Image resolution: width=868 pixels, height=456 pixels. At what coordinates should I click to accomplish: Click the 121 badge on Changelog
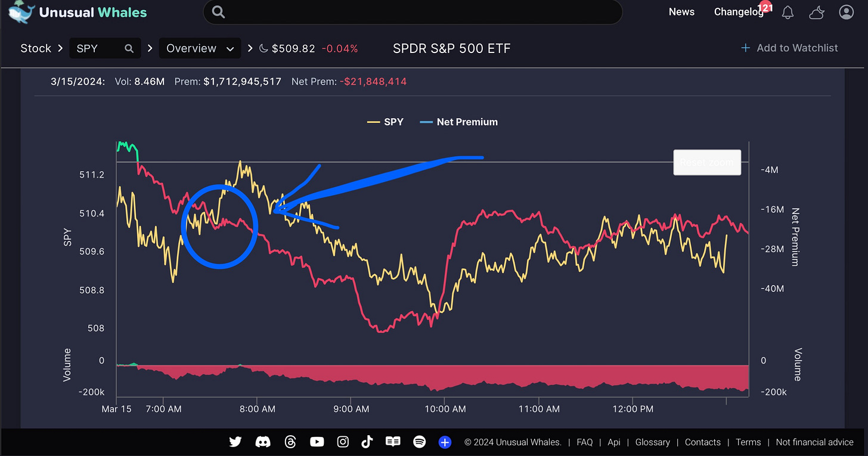(x=765, y=8)
